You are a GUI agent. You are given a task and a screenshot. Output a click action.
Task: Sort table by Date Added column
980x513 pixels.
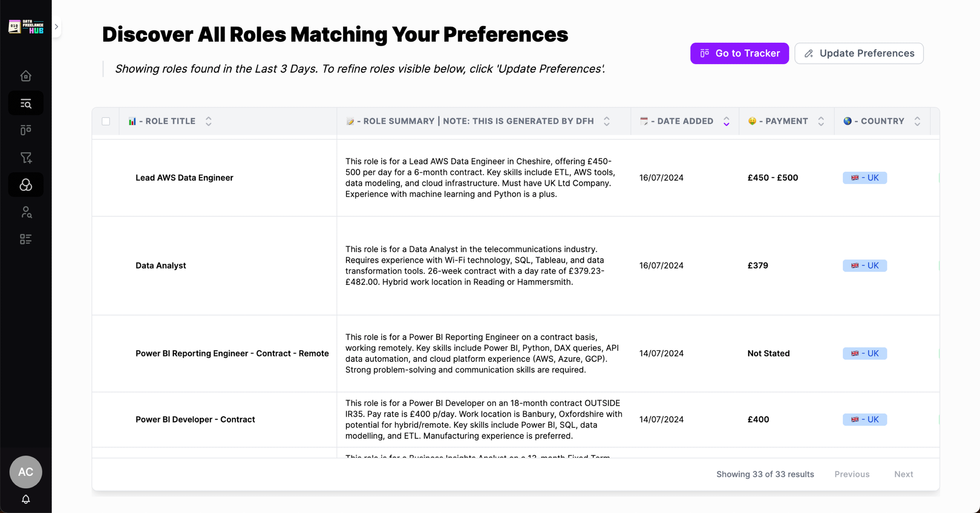pyautogui.click(x=726, y=121)
